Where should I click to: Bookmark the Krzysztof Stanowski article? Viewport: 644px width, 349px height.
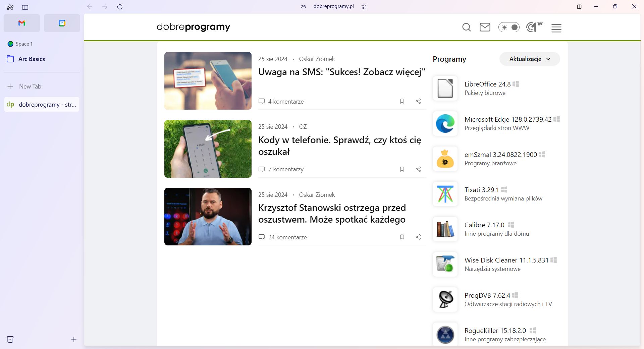pyautogui.click(x=402, y=237)
